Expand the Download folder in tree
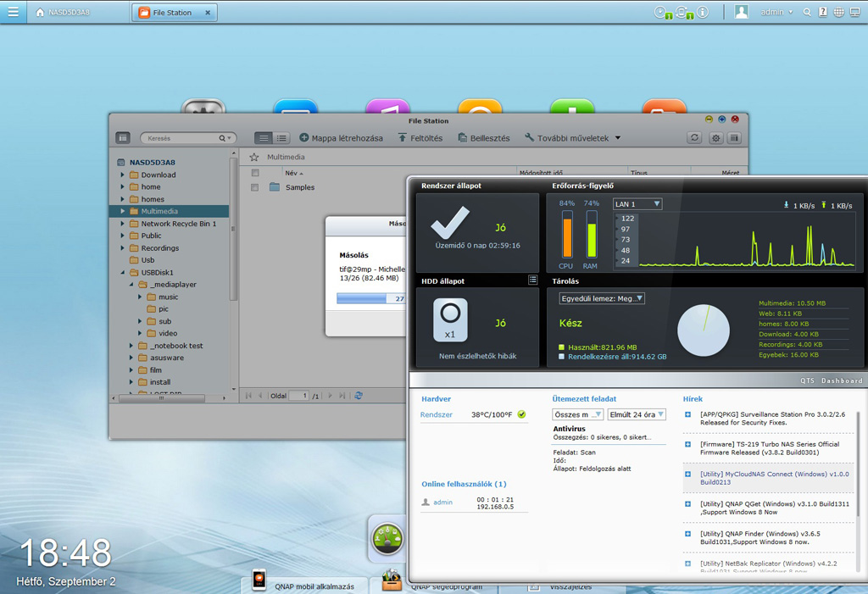This screenshot has height=594, width=868. coord(122,175)
